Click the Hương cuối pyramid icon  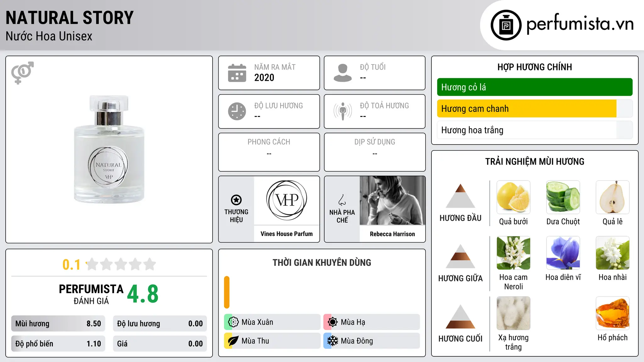click(460, 316)
